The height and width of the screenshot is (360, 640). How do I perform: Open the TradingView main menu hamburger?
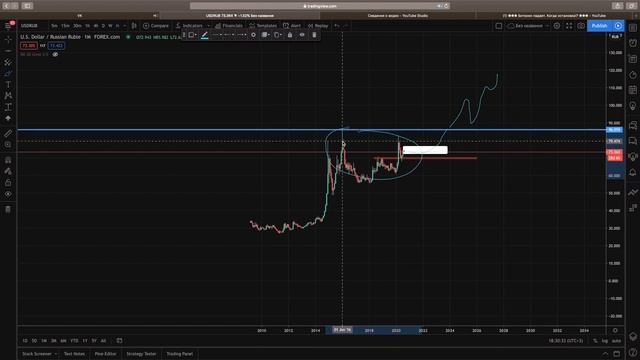click(8, 26)
